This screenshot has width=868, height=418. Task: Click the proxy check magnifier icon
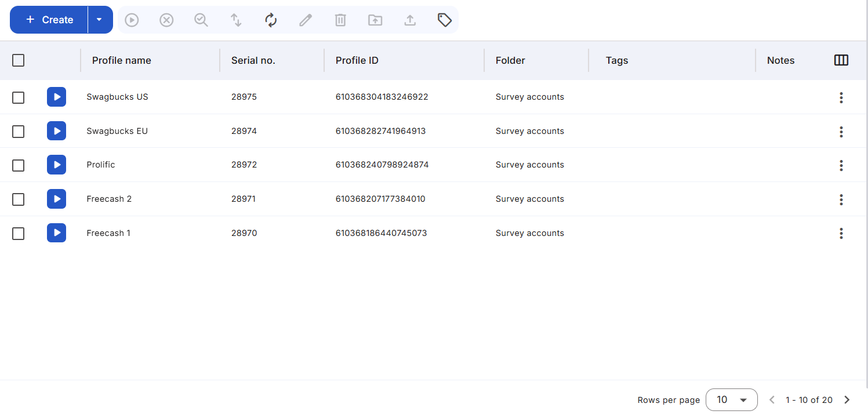(x=201, y=20)
